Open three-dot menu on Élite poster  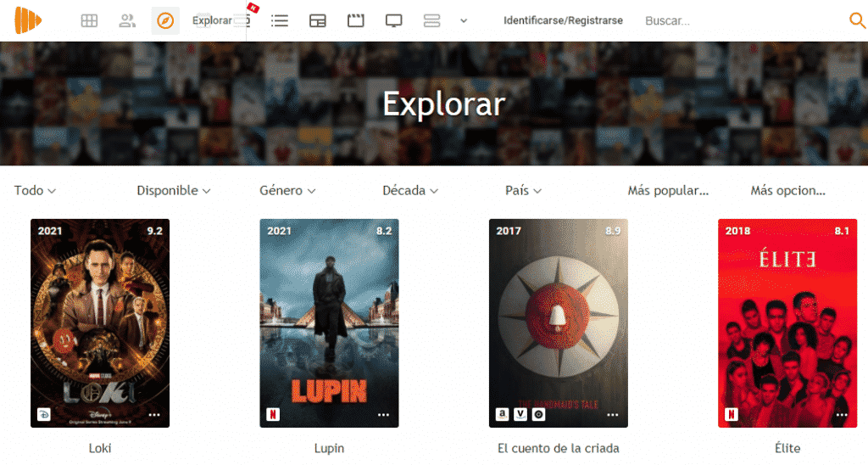point(842,415)
